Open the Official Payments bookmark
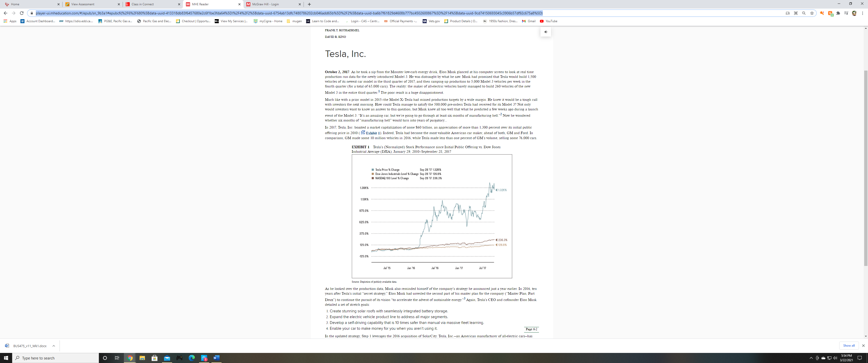Screen dimensions: 868x363 pyautogui.click(x=400, y=21)
